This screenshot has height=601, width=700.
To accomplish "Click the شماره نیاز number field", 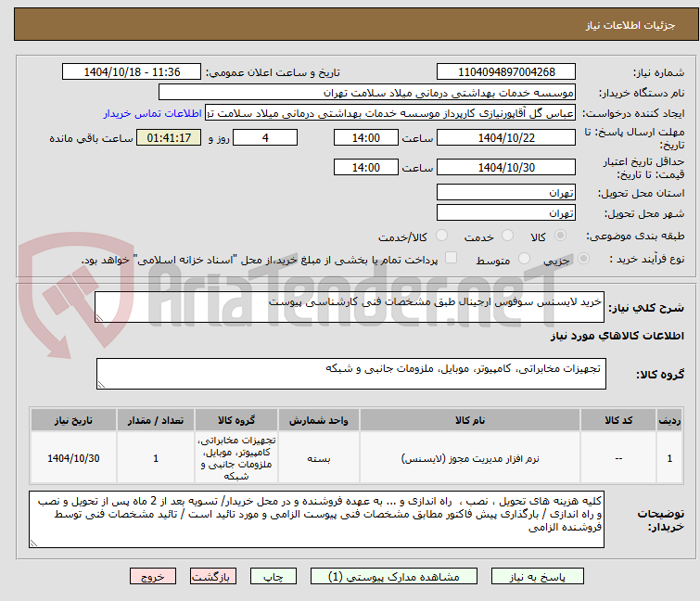I will point(506,72).
